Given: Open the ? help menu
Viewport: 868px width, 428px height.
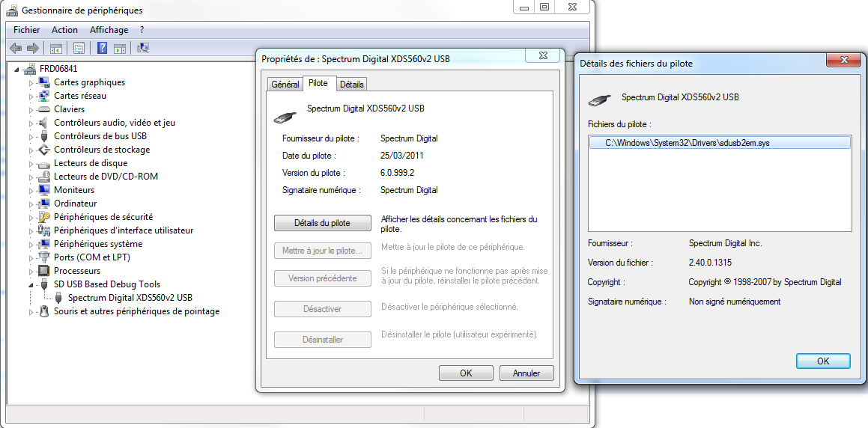Looking at the screenshot, I should click(x=142, y=30).
